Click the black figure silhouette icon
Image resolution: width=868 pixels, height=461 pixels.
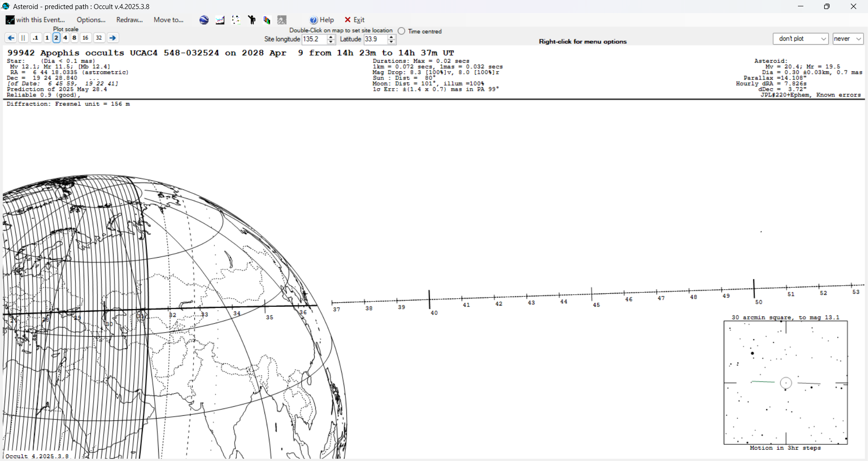[x=252, y=20]
